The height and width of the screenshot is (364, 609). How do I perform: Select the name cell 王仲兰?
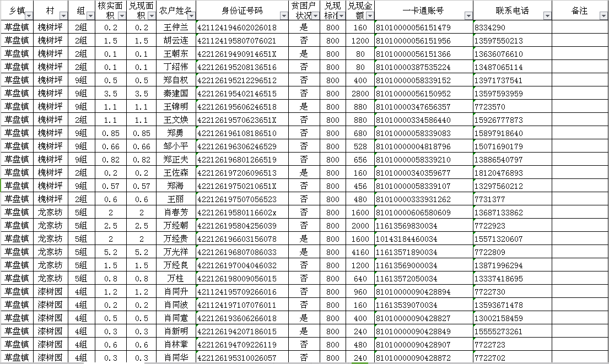click(176, 28)
